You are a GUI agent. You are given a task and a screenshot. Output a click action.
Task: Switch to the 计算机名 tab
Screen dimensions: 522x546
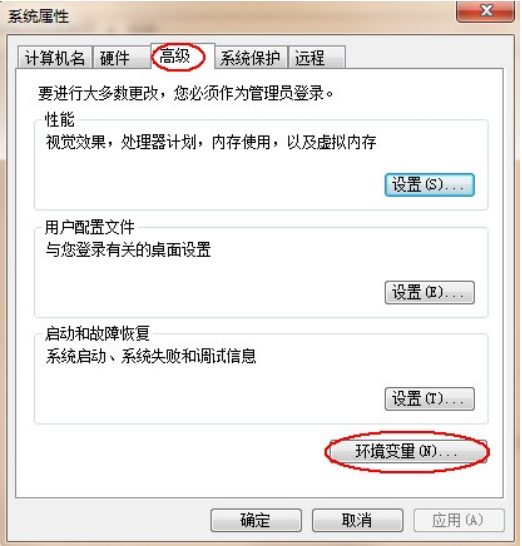click(x=55, y=57)
